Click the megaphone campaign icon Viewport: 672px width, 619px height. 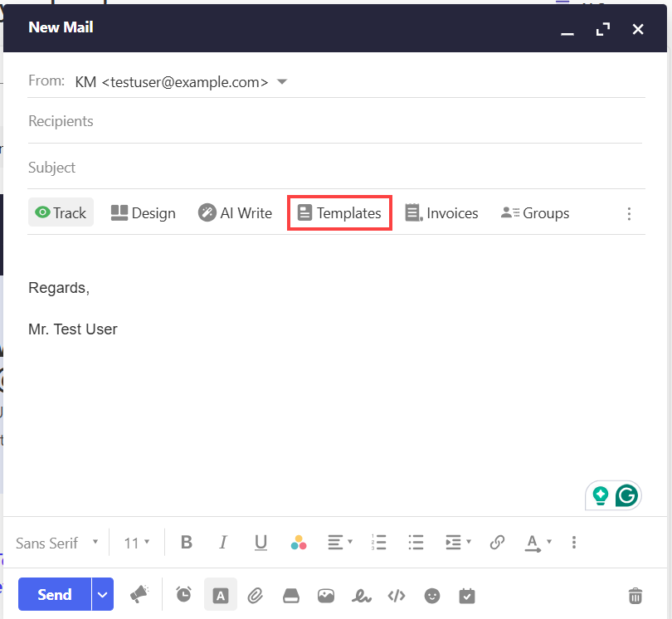pyautogui.click(x=139, y=594)
